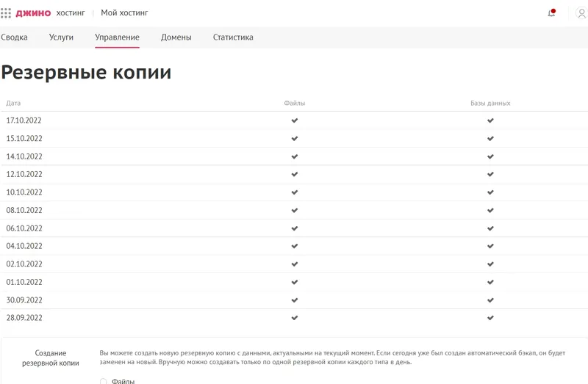Click files checkmark for 15.10.2022
Image resolution: width=588 pixels, height=384 pixels.
point(295,138)
